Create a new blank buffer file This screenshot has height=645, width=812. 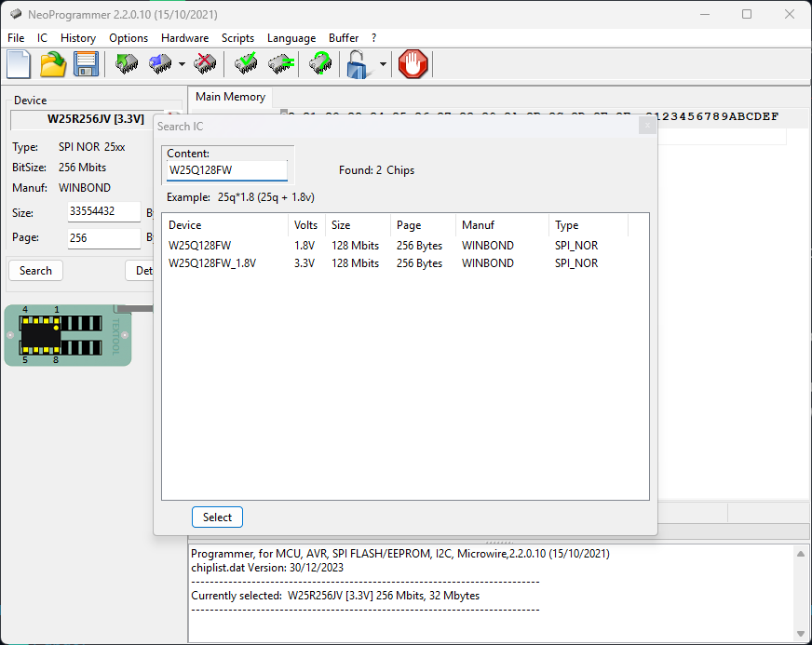pos(19,65)
